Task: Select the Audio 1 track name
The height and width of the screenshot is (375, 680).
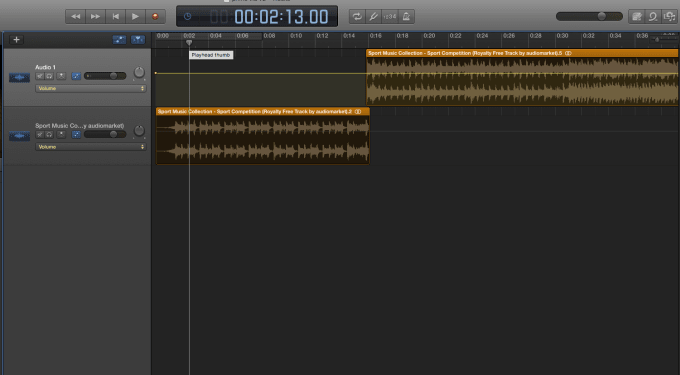Action: pyautogui.click(x=46, y=67)
